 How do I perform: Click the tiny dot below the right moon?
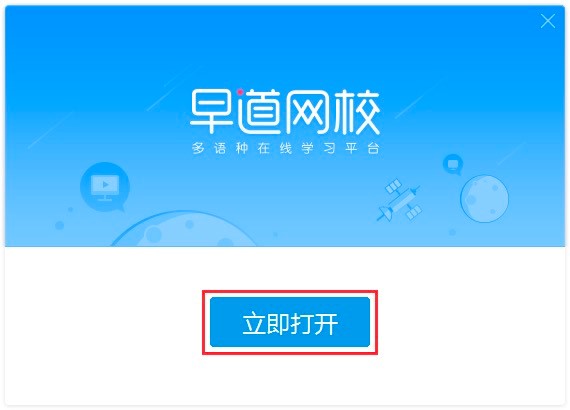(452, 232)
